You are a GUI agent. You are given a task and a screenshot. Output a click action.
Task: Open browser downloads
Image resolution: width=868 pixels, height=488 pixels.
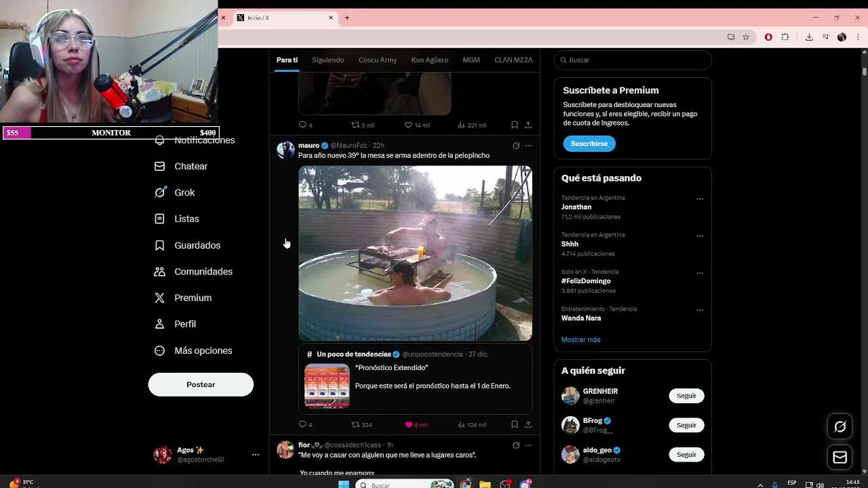(809, 37)
